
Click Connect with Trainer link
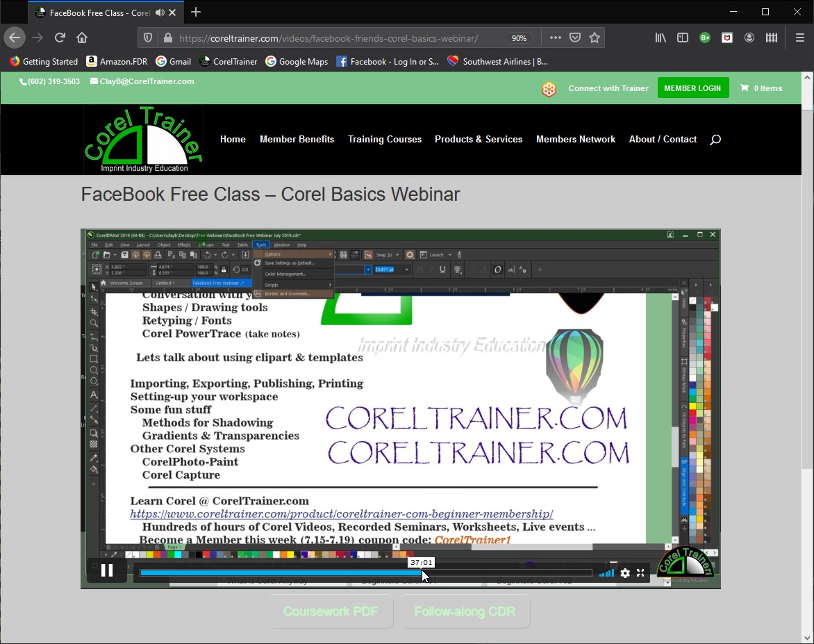tap(608, 88)
